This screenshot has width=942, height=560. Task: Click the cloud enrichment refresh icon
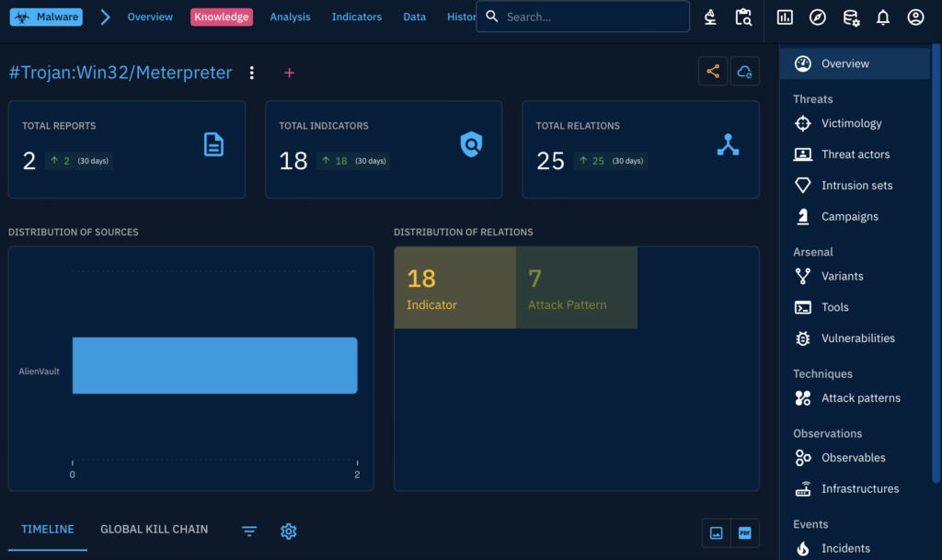[745, 72]
